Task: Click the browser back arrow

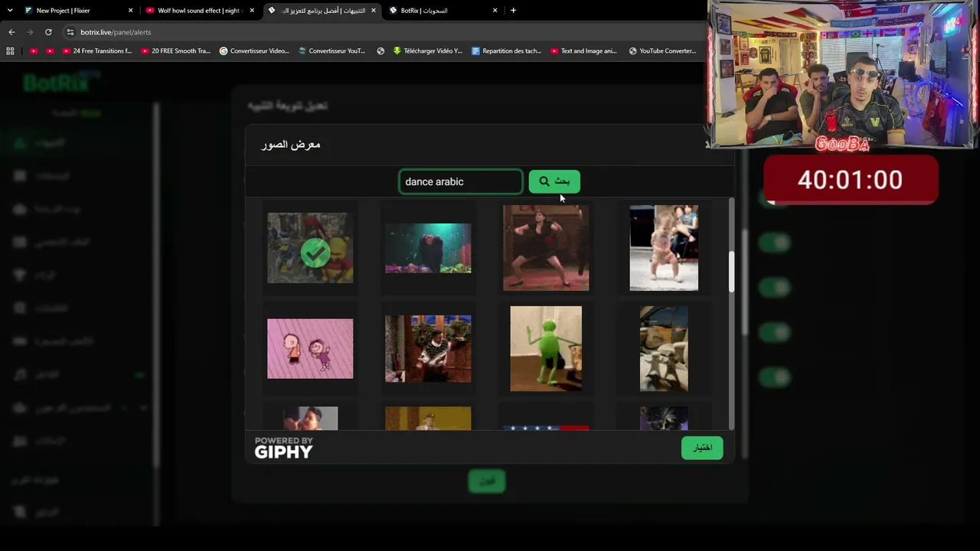Action: [11, 32]
